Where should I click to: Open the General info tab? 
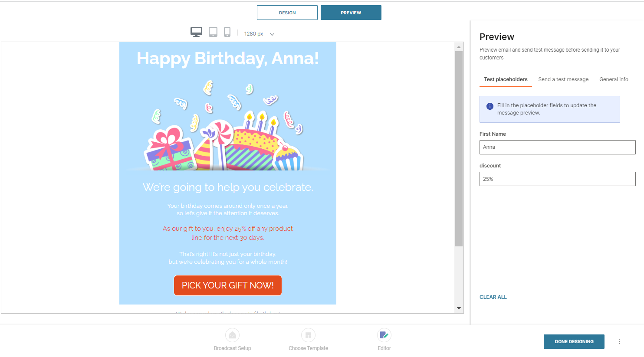coord(614,79)
